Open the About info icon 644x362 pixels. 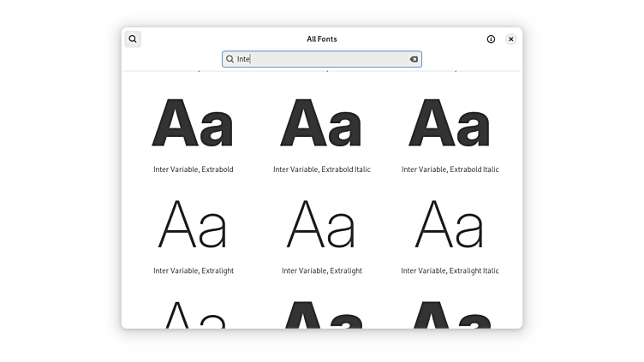pyautogui.click(x=491, y=39)
